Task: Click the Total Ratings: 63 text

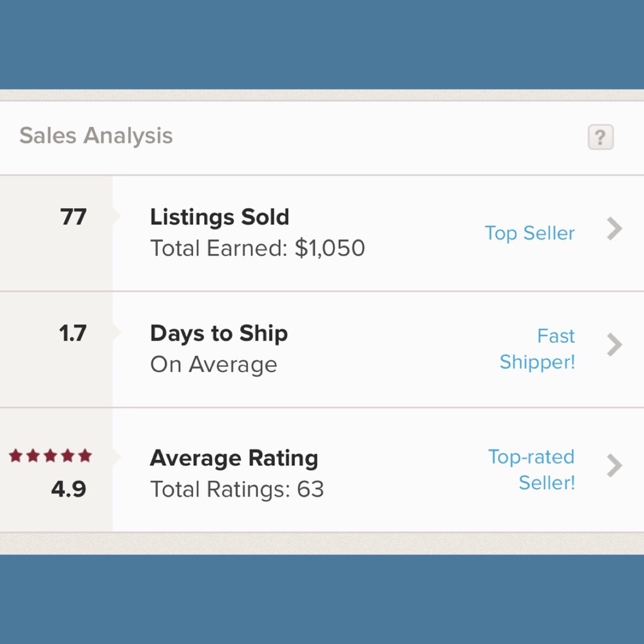Action: click(x=237, y=490)
